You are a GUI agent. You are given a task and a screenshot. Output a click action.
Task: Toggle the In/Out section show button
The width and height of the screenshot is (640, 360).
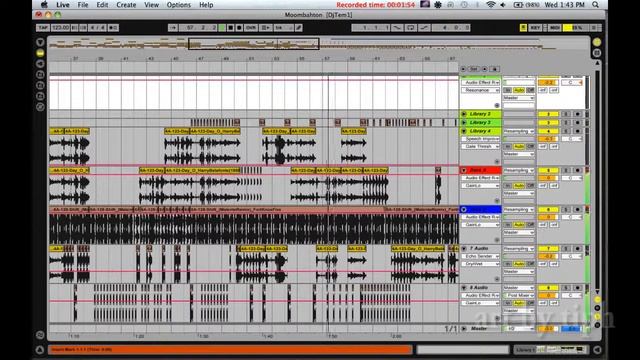click(x=597, y=300)
